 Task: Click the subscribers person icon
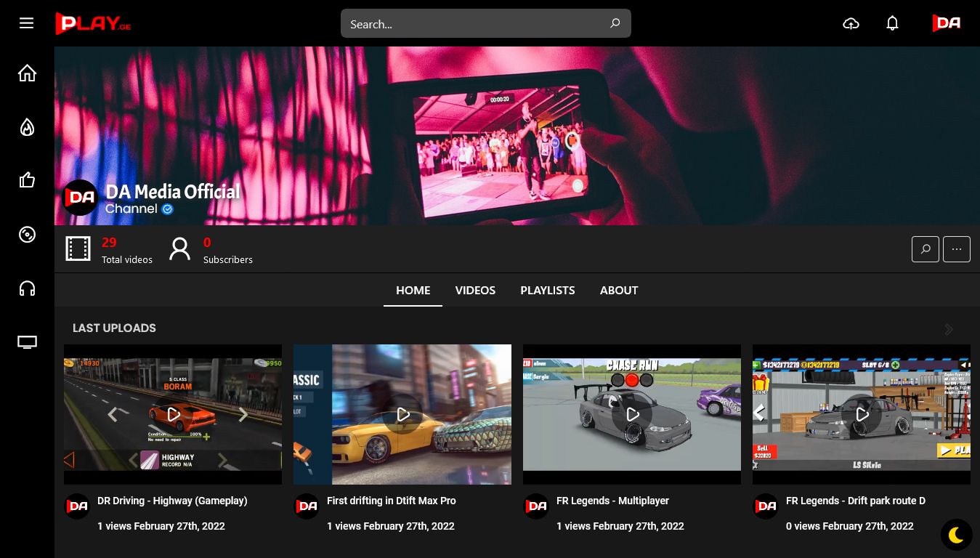179,249
